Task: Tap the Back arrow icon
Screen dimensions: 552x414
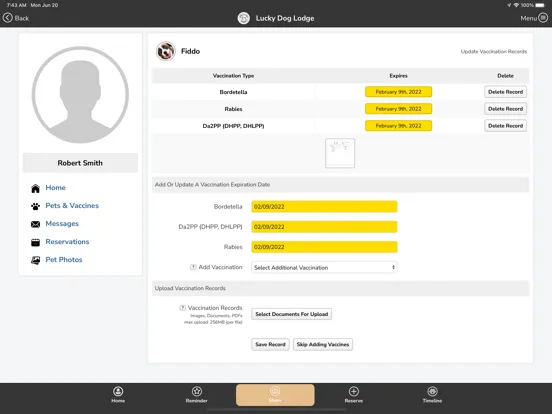Action: 7,18
